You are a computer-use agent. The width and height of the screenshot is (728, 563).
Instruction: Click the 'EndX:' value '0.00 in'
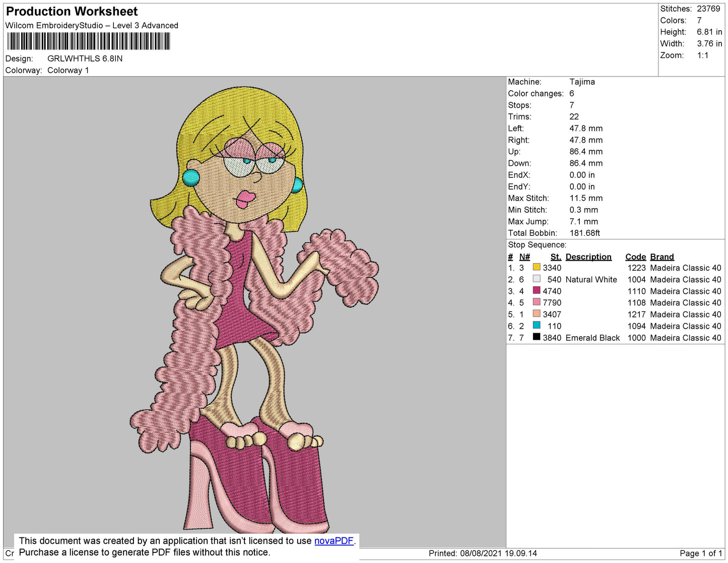[x=582, y=175]
